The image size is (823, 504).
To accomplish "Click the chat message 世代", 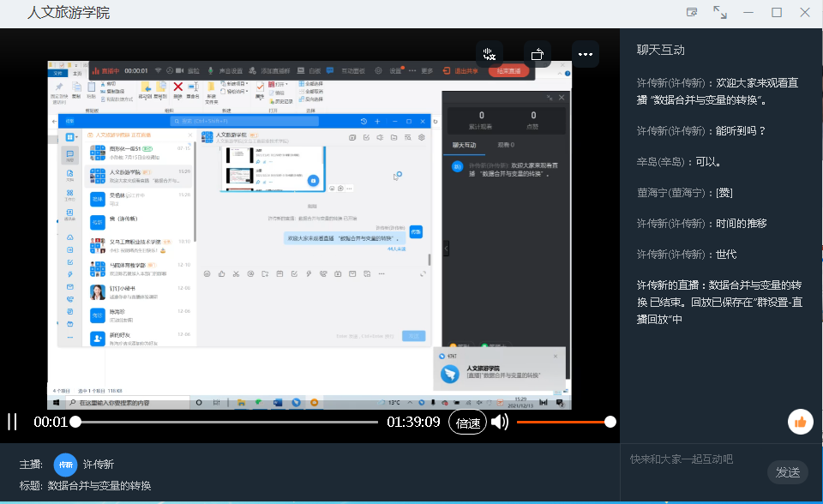I will click(x=726, y=255).
